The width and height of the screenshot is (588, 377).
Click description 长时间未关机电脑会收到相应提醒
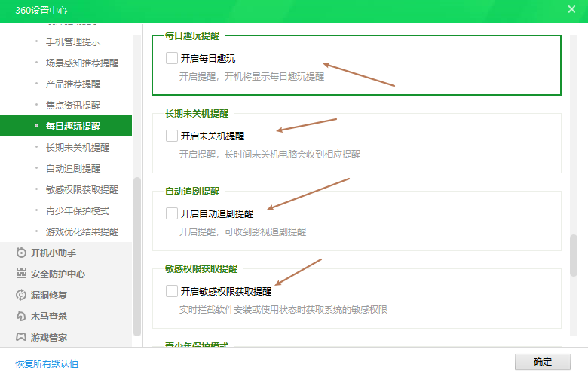292,154
